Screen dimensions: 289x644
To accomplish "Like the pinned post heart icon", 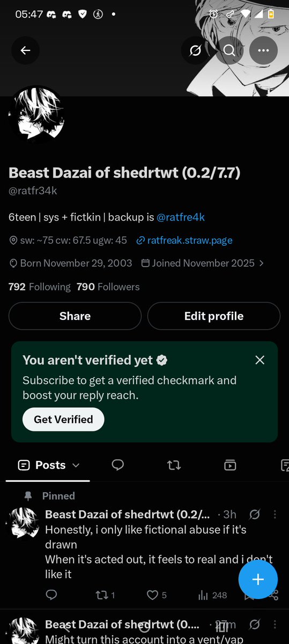I will 153,595.
